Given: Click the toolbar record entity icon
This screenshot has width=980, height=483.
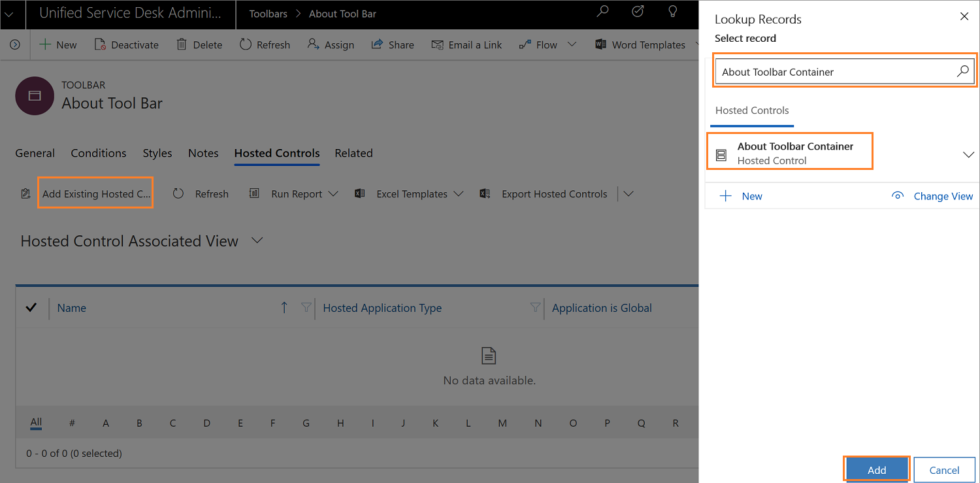Looking at the screenshot, I should (x=35, y=96).
